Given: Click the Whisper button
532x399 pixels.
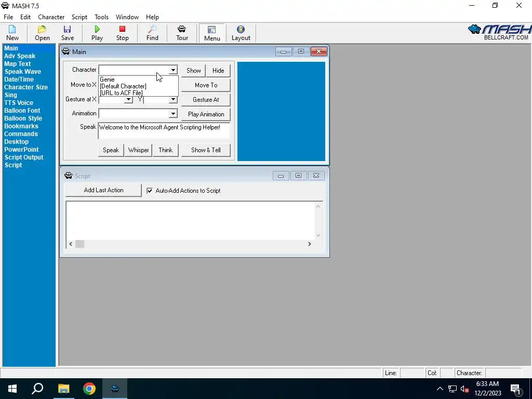Looking at the screenshot, I should (x=138, y=150).
